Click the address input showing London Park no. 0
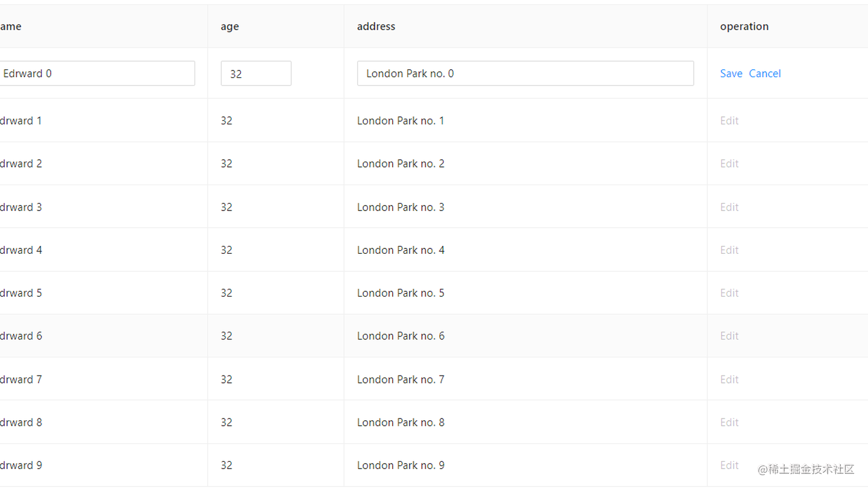This screenshot has height=489, width=868. pyautogui.click(x=524, y=73)
